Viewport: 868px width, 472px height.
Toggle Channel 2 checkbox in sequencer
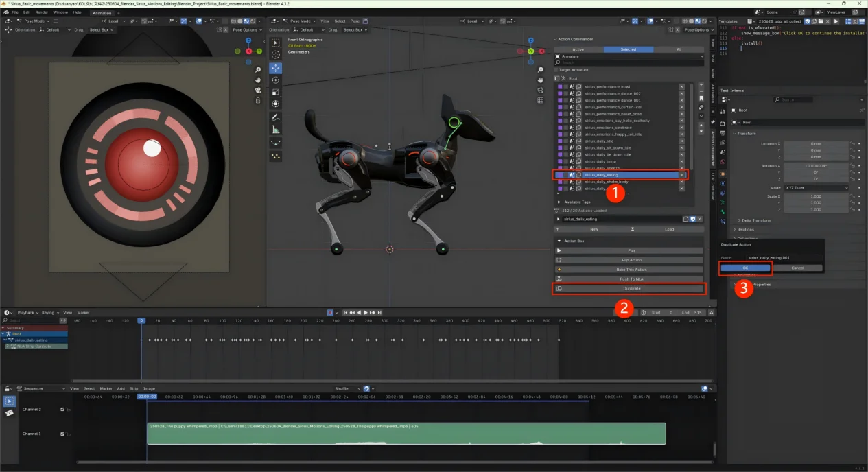62,410
